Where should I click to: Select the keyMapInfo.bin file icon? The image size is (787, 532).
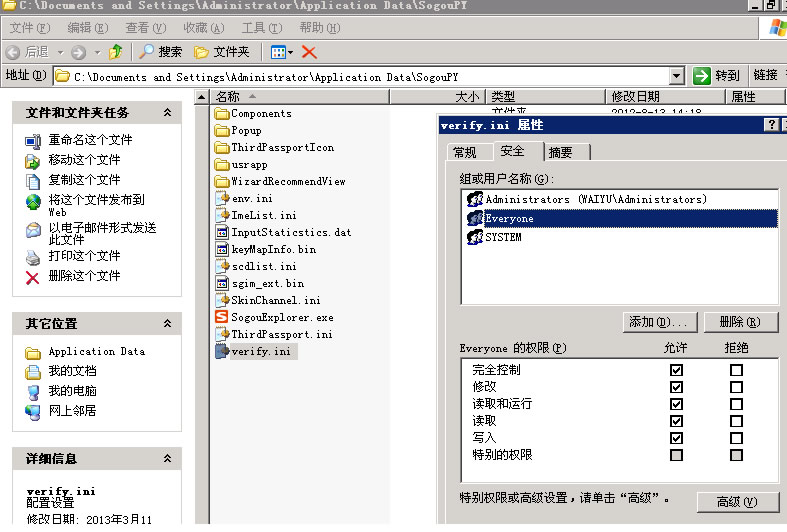click(x=222, y=249)
